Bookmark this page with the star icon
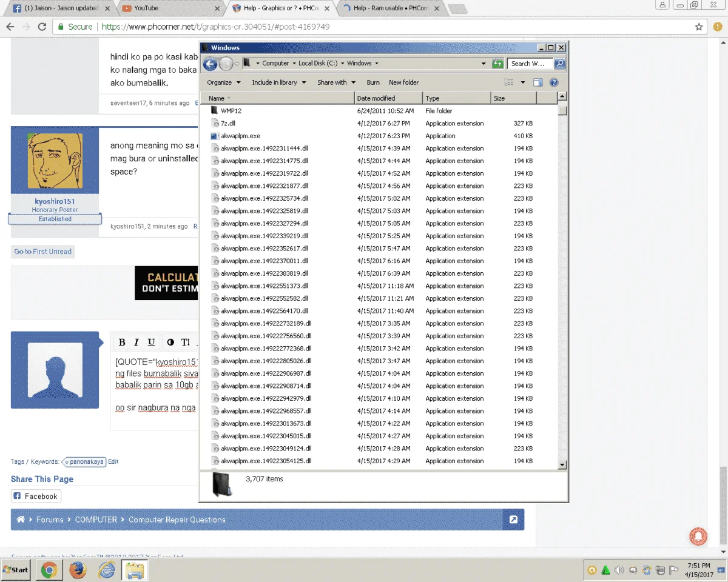The image size is (728, 582). [699, 27]
